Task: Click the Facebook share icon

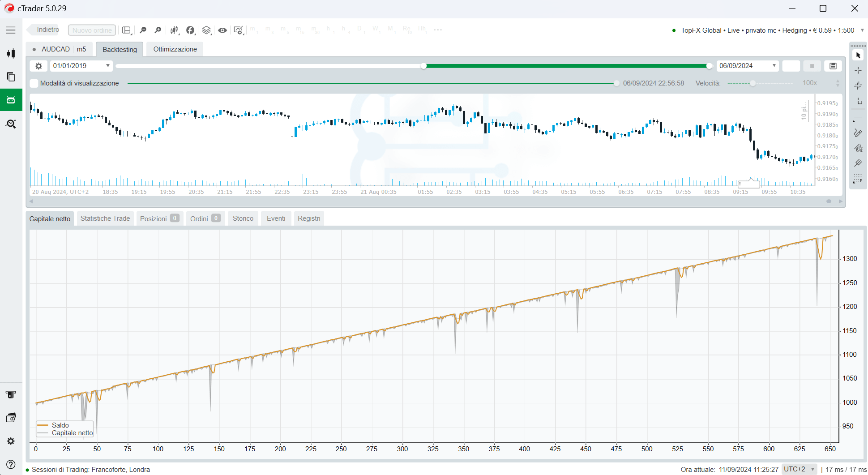Action: click(190, 30)
